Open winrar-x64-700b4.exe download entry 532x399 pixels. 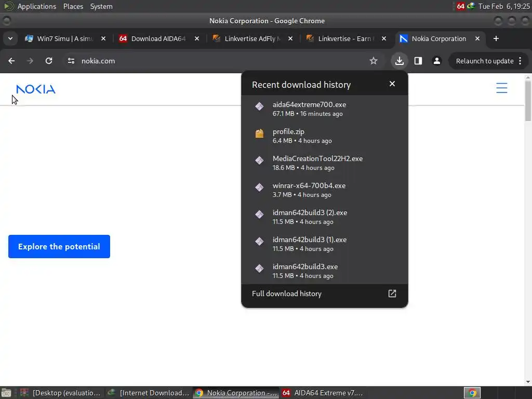[324, 190]
